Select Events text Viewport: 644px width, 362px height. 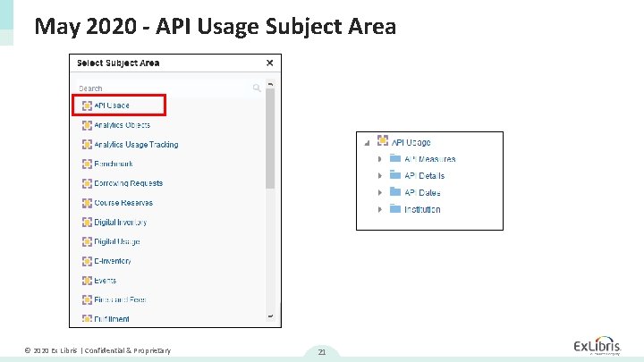106,281
